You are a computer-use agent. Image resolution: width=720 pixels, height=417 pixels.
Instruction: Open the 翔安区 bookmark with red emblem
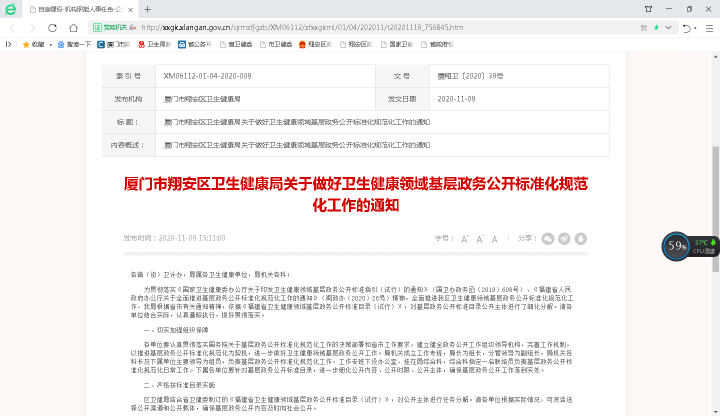(315, 45)
